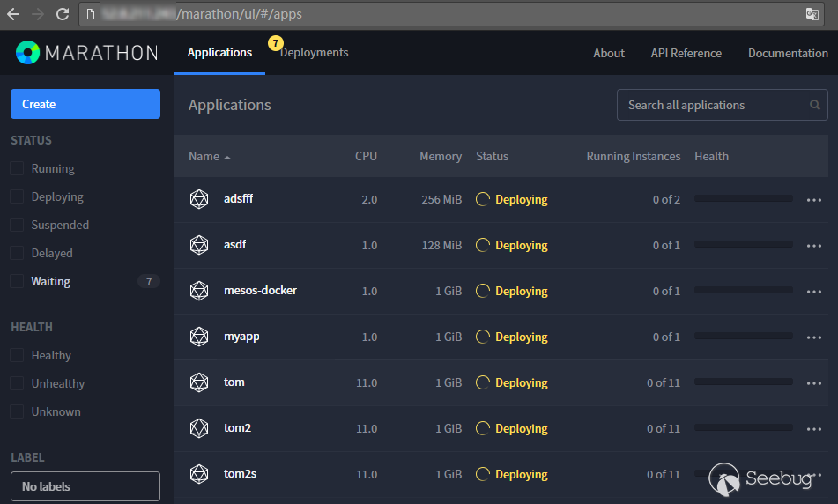Viewport: 838px width, 504px height.
Task: Open the No labels dropdown
Action: pos(85,486)
